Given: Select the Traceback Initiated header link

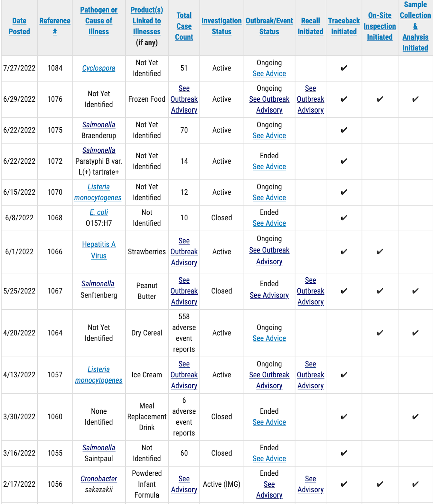Looking at the screenshot, I should click(x=344, y=26).
